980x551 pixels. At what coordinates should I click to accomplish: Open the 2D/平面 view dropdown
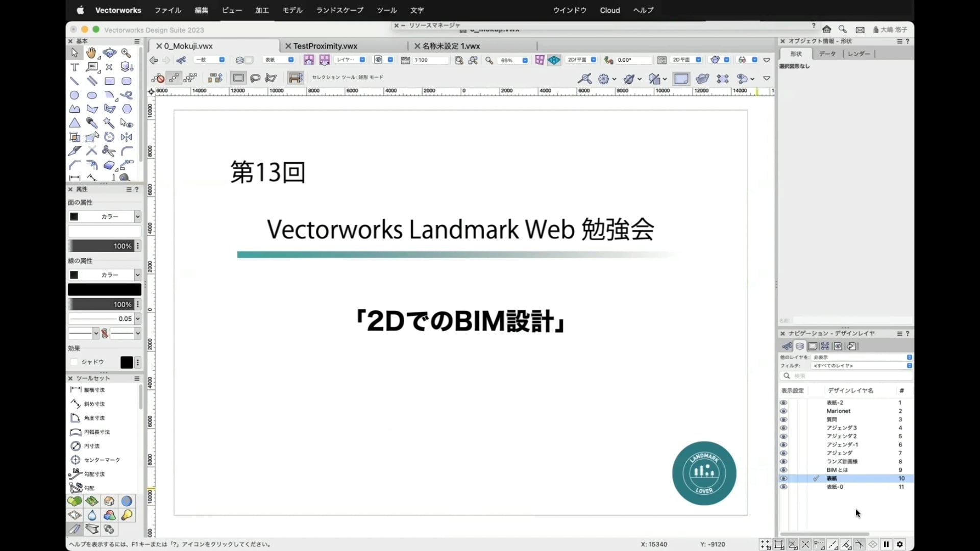pos(581,60)
